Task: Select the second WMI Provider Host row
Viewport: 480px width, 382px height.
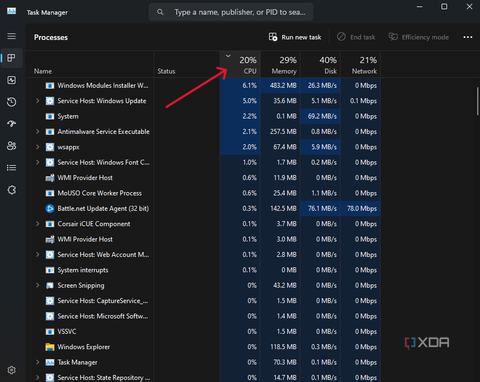Action: (x=203, y=239)
